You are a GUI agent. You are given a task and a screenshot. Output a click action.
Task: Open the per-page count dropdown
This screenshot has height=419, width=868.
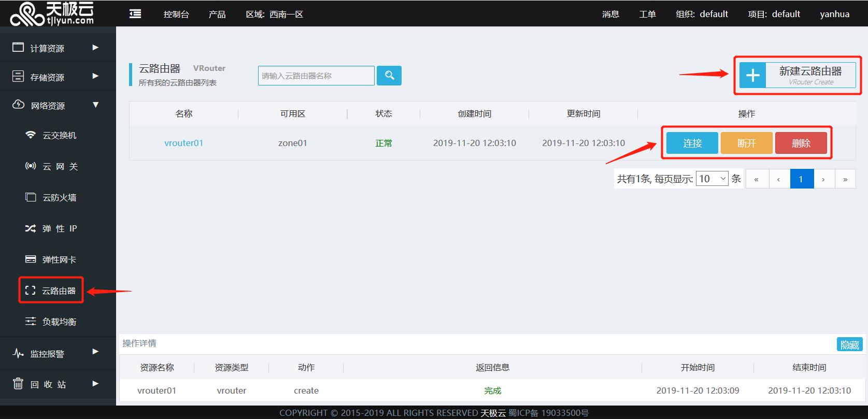tap(712, 179)
